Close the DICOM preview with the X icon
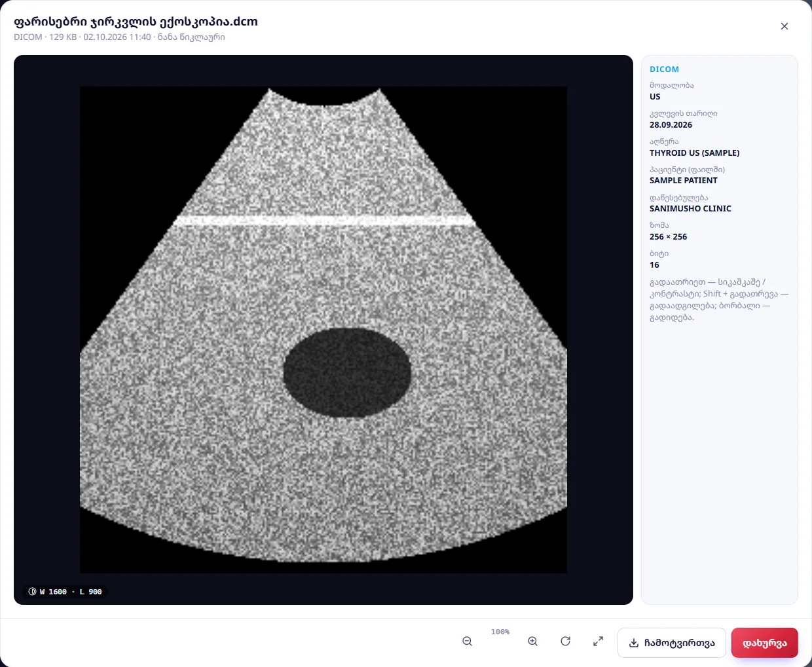Image resolution: width=812 pixels, height=667 pixels. pyautogui.click(x=784, y=26)
